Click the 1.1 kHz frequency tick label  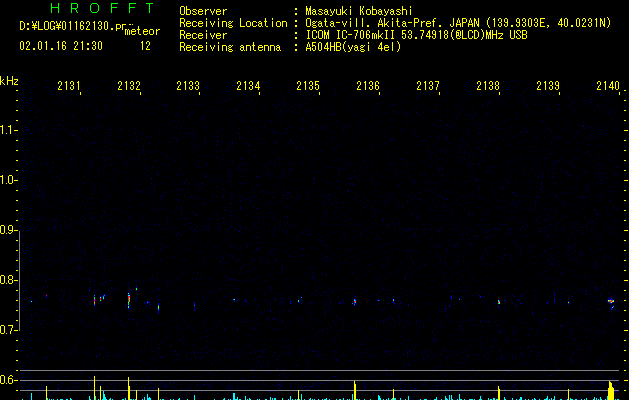(8, 130)
